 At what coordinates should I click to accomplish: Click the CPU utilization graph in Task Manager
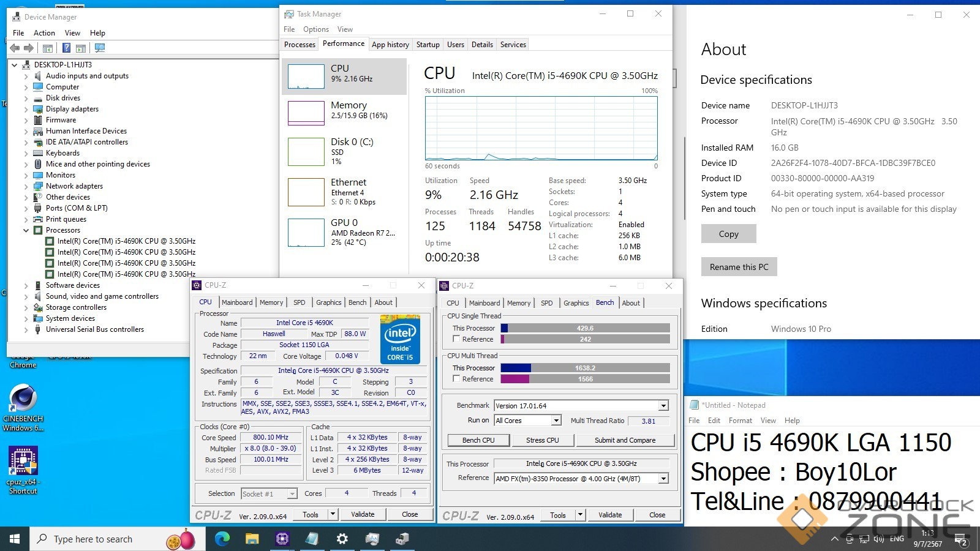click(x=541, y=128)
